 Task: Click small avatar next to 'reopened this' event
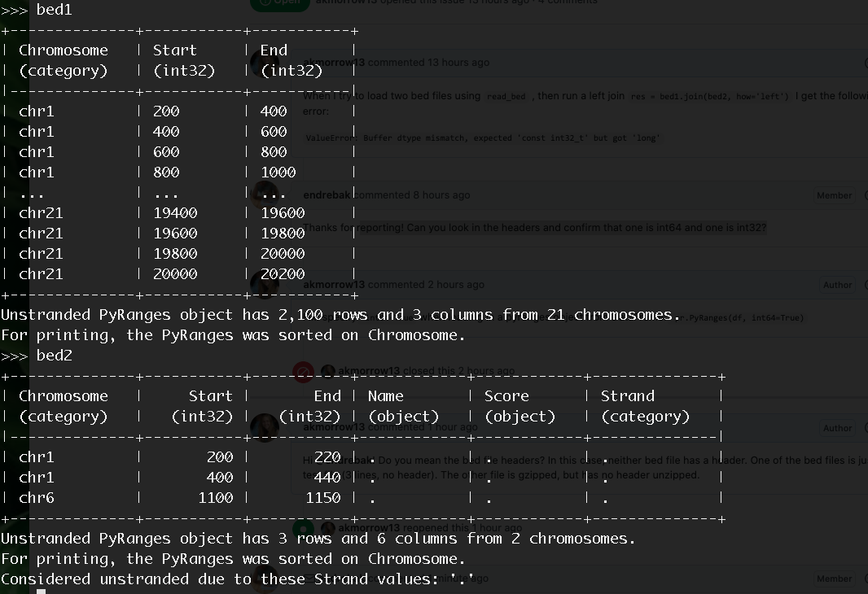click(x=328, y=528)
